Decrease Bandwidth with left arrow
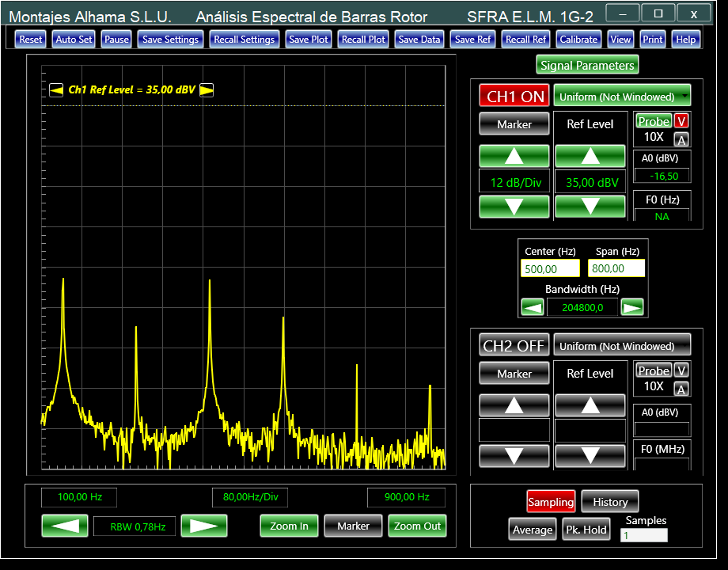This screenshot has width=728, height=570. (533, 307)
